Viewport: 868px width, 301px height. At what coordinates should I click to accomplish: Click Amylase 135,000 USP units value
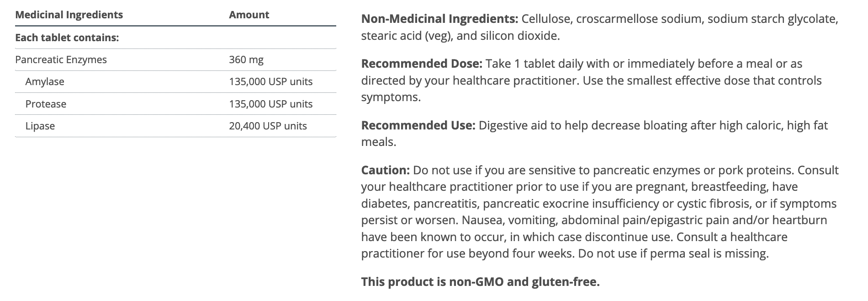point(270,81)
